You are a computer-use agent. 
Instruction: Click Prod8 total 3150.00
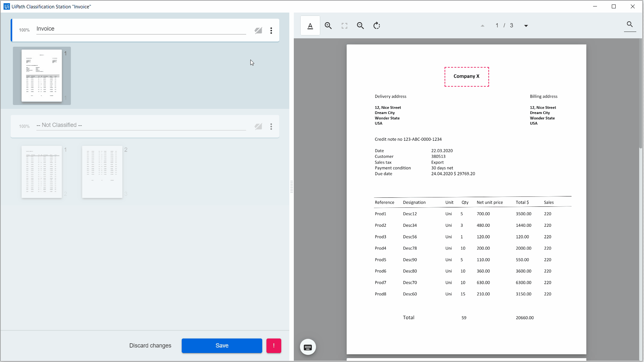(x=524, y=294)
